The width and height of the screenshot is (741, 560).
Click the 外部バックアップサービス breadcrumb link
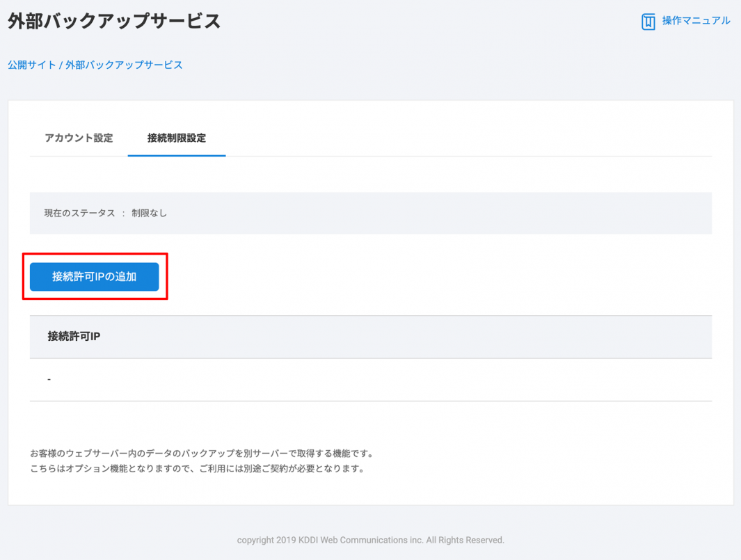coord(124,65)
